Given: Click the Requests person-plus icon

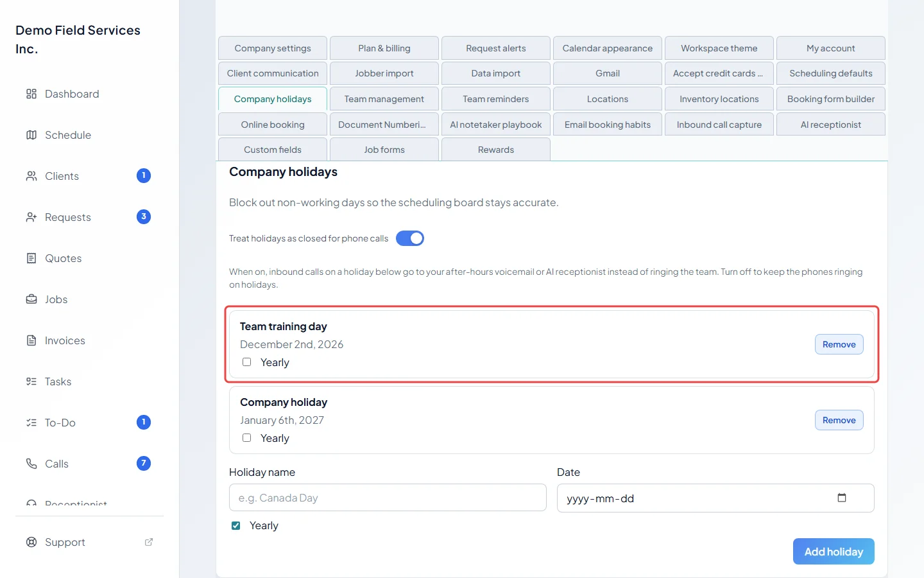Looking at the screenshot, I should pyautogui.click(x=31, y=217).
